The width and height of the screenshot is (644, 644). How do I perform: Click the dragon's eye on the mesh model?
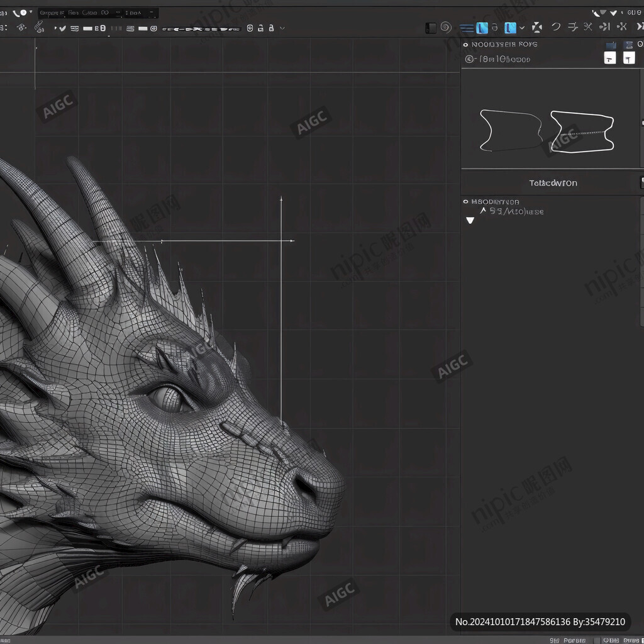pos(169,399)
